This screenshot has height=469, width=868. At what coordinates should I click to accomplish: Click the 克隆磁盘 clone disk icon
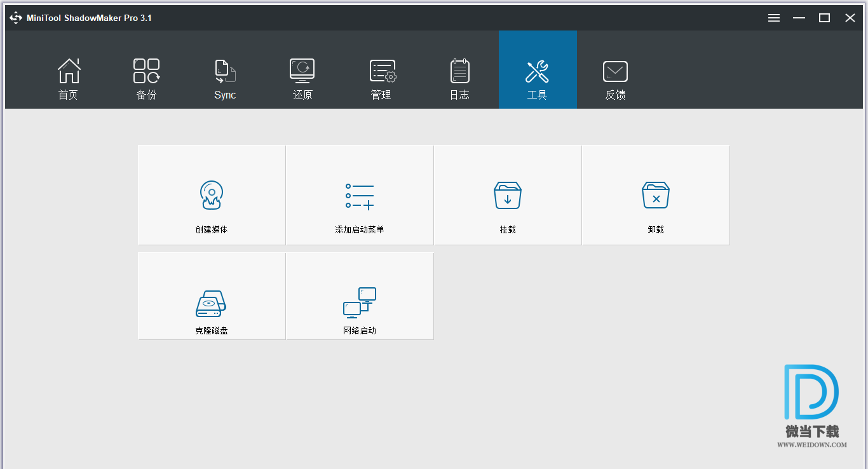point(211,304)
